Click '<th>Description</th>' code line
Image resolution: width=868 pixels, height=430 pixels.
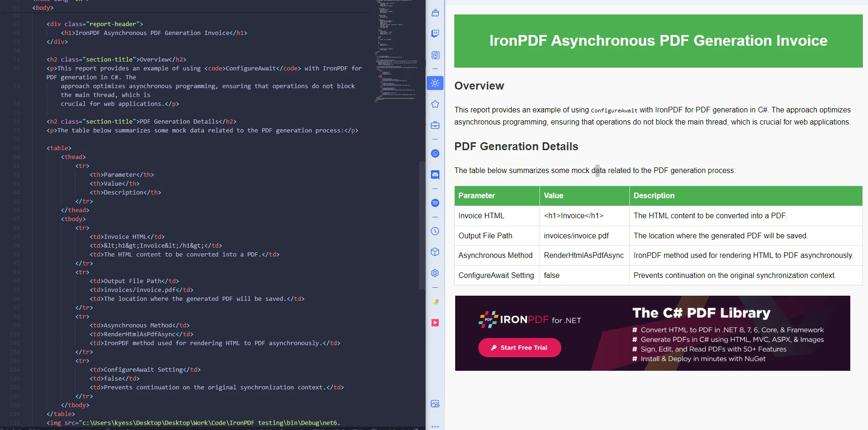[125, 193]
